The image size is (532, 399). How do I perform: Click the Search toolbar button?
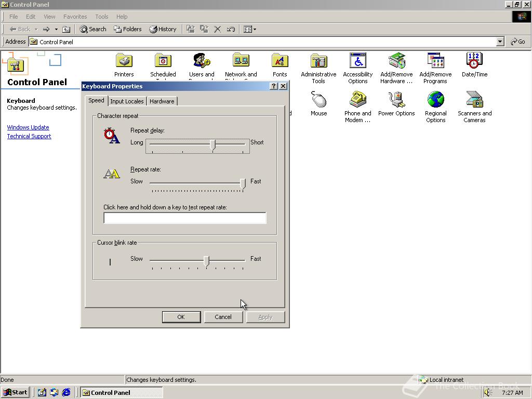point(93,29)
